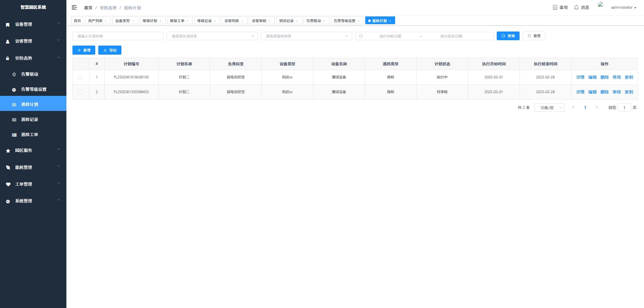Switch to the 首页 tab

[x=77, y=21]
